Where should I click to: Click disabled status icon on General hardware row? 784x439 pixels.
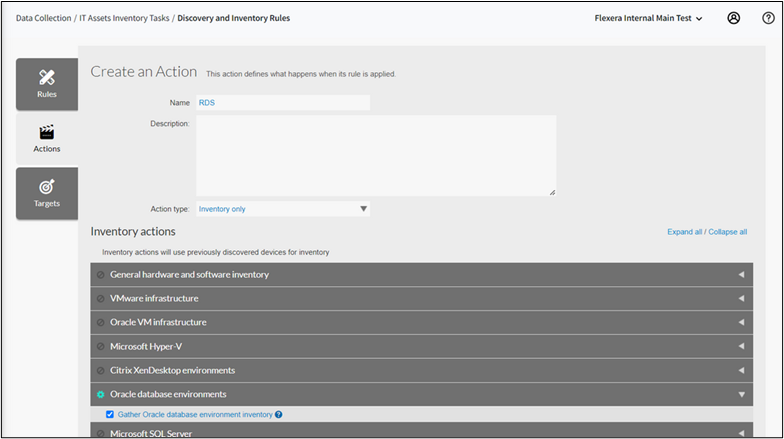coord(100,274)
